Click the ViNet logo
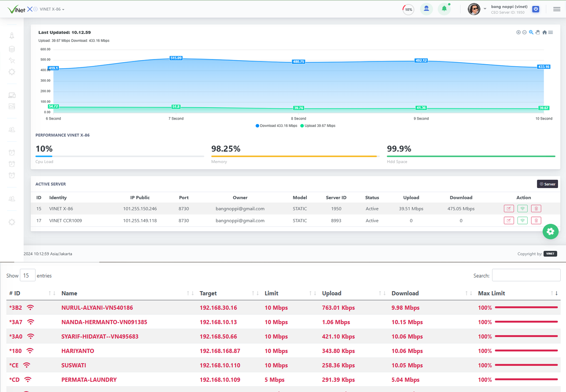 [16, 9]
